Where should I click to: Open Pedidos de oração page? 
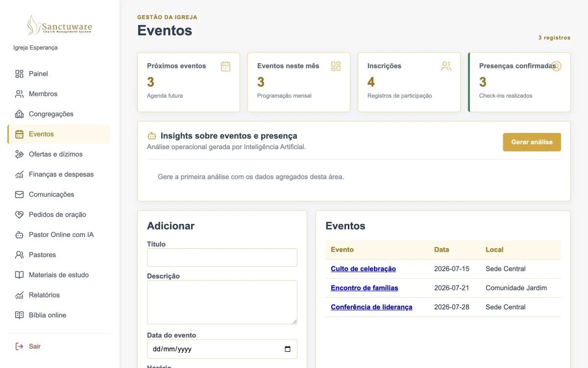click(x=58, y=214)
